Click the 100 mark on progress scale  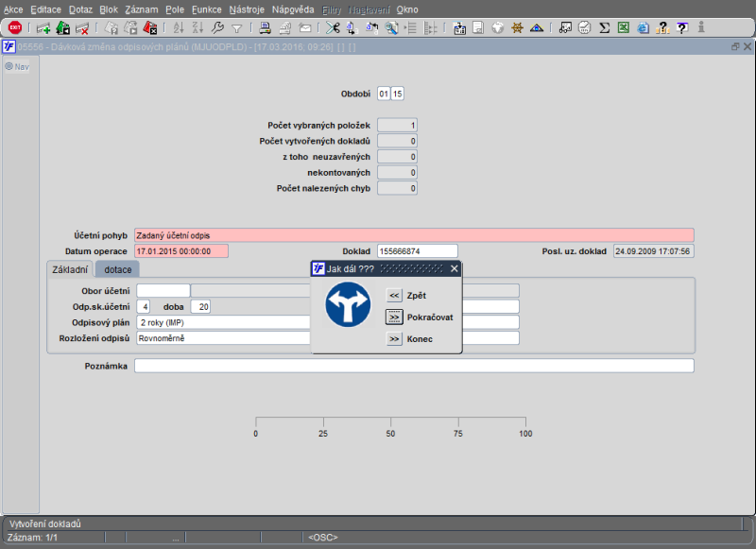pyautogui.click(x=525, y=434)
